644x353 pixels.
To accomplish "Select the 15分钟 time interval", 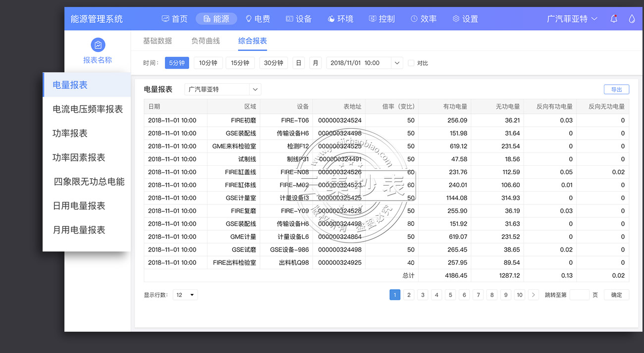I will 240,63.
